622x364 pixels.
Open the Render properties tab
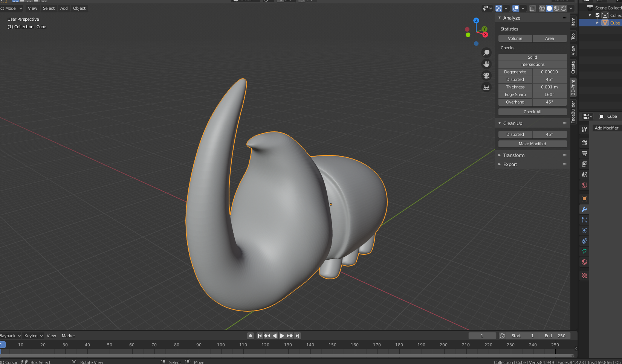coord(584,143)
